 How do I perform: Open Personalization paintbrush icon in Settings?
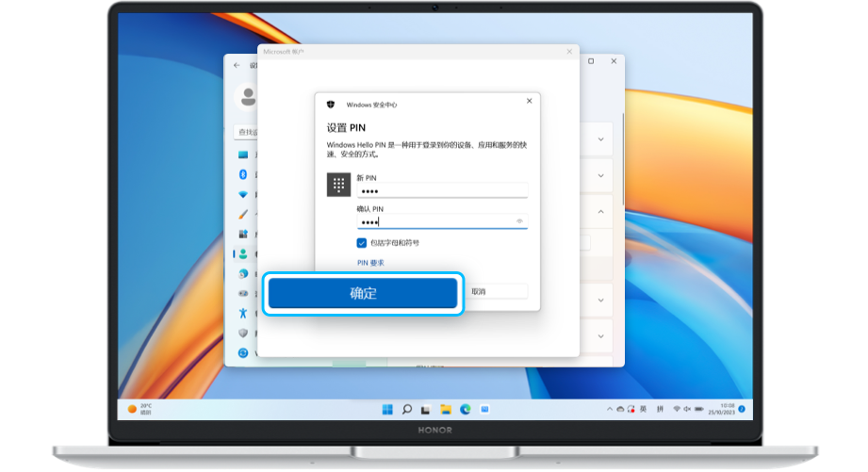(243, 214)
